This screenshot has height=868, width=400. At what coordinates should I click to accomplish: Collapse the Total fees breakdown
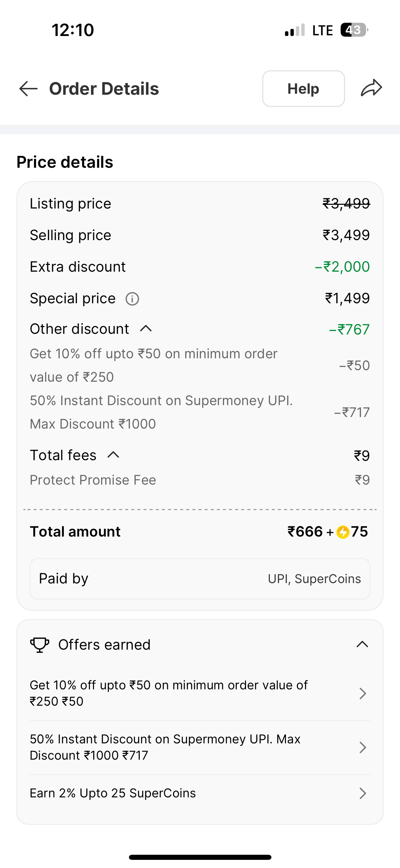click(x=113, y=455)
